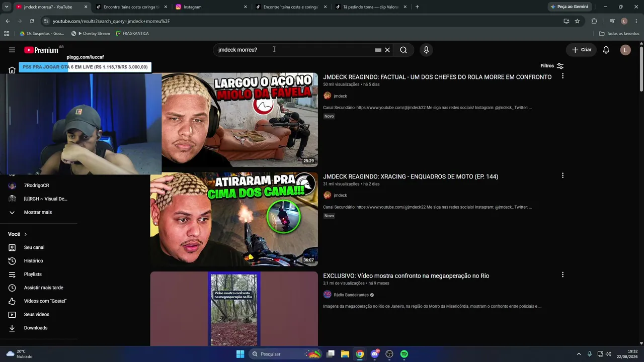Open the YouTube guide hamburger menu
The height and width of the screenshot is (362, 644).
click(12, 50)
